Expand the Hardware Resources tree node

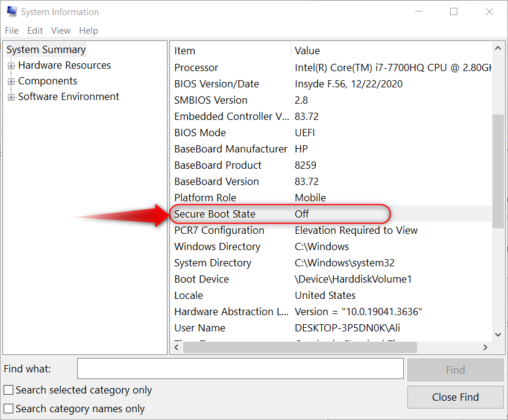[11, 66]
